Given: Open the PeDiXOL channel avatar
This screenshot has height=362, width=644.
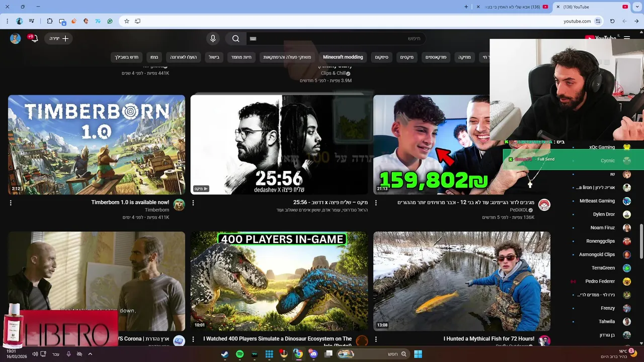Looking at the screenshot, I should [544, 205].
